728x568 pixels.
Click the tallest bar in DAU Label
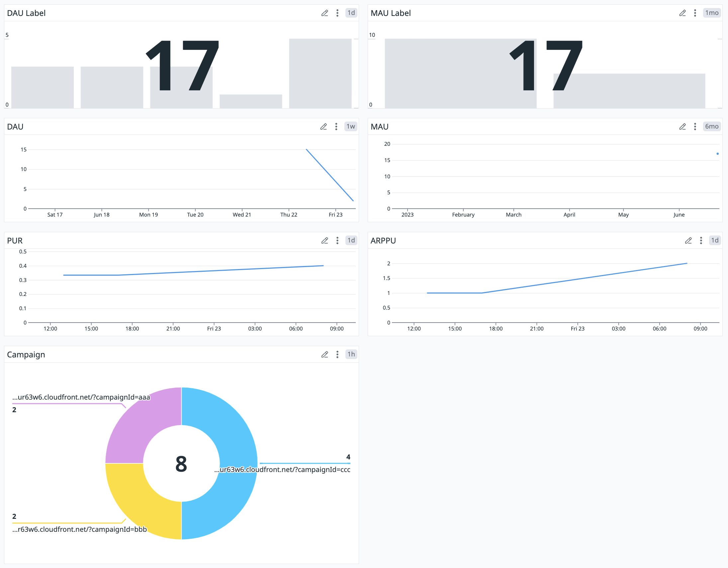point(320,73)
